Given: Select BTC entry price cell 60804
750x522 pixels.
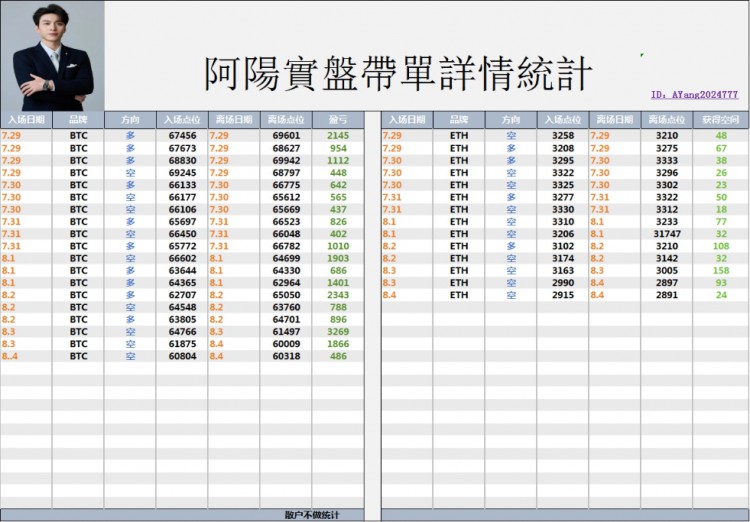Looking at the screenshot, I should [x=182, y=356].
